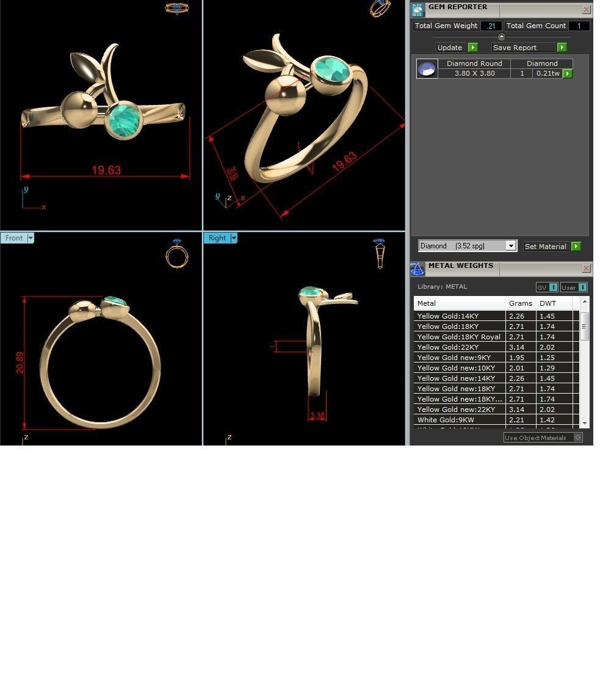Click the Diamond Round gem cell
This screenshot has height=700, width=600.
(474, 63)
